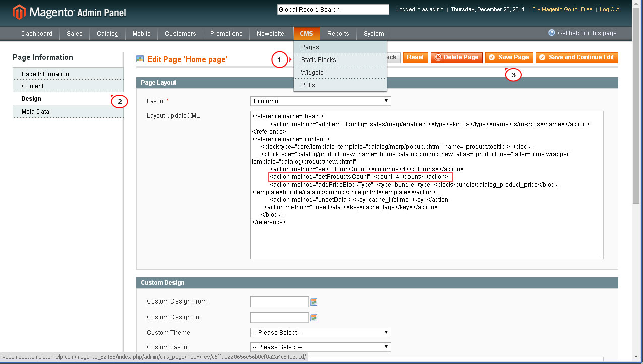
Task: Focus the Custom Design From field
Action: 279,302
